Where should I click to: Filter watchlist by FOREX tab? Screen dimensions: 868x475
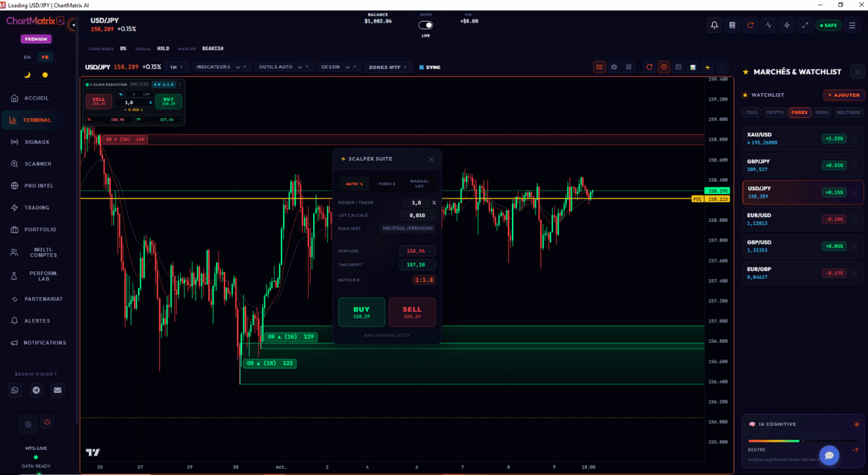800,113
